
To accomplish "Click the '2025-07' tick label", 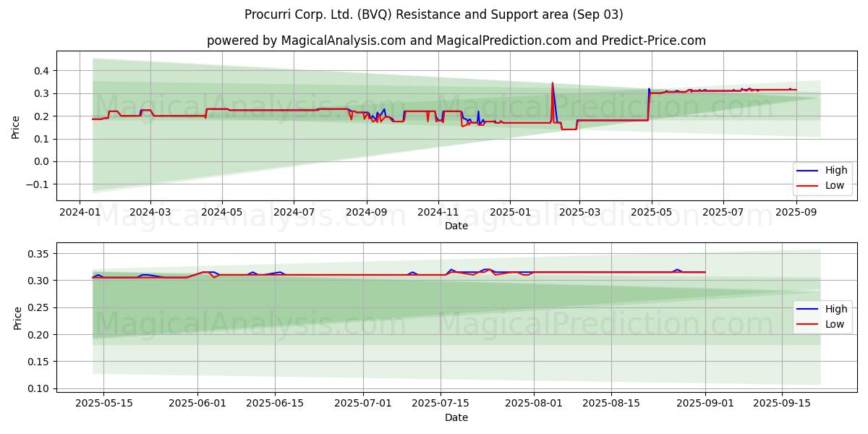I will (x=723, y=213).
